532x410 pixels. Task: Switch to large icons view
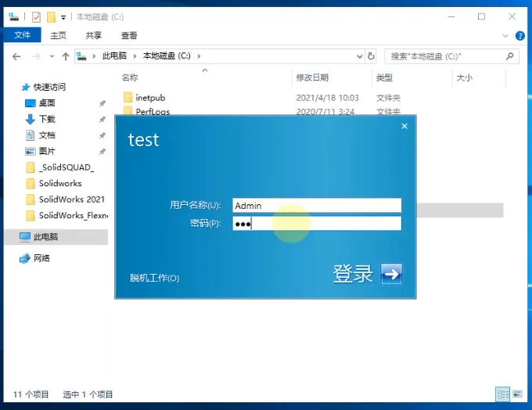[517, 394]
